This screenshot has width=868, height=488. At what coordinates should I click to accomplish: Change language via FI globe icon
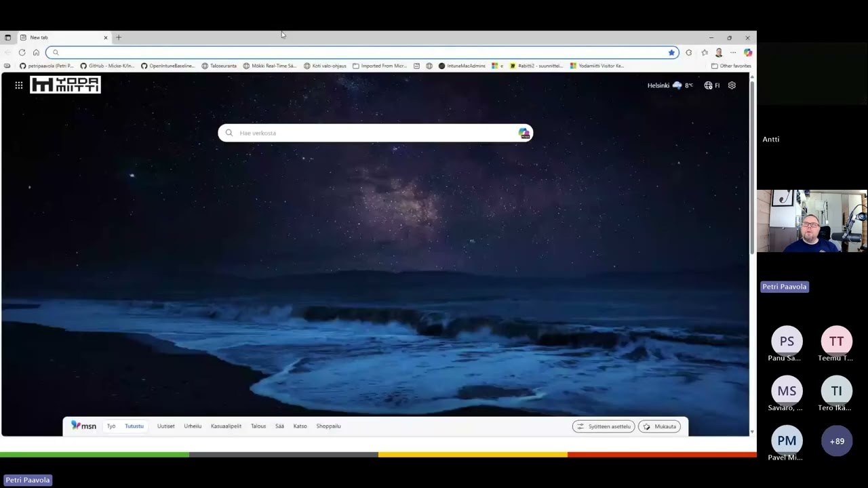[x=712, y=85]
